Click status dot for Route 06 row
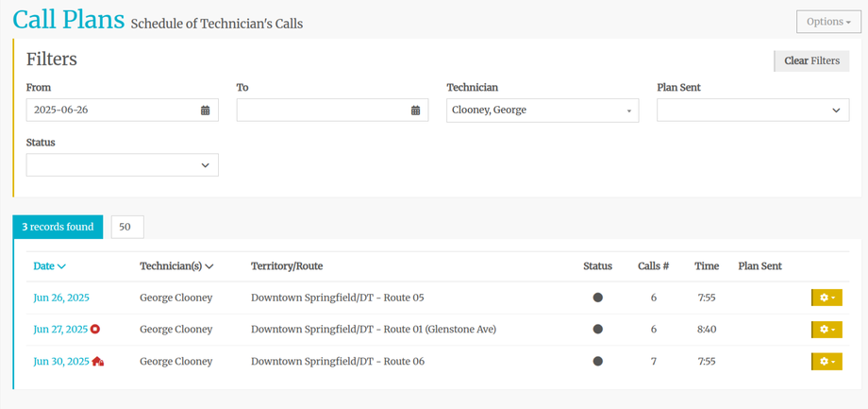The width and height of the screenshot is (868, 409). pos(597,362)
